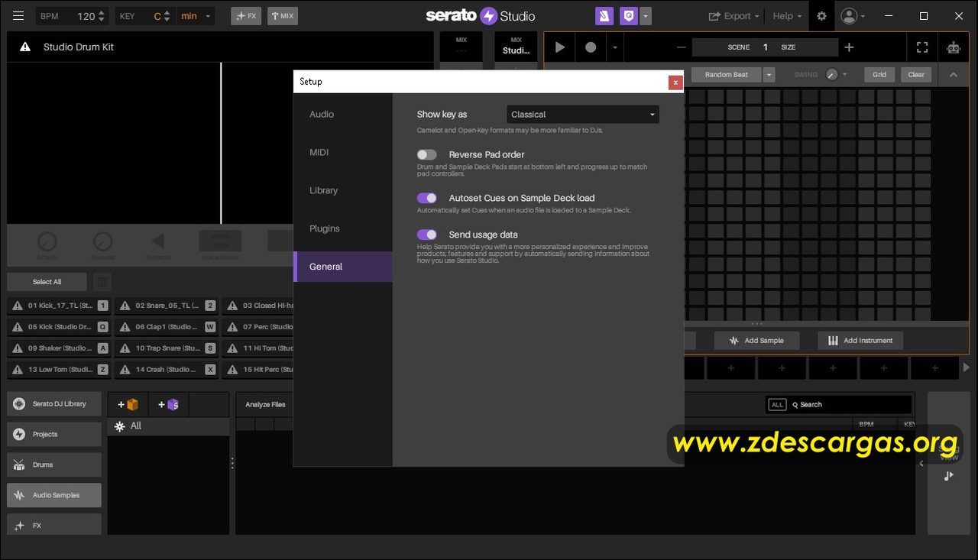The height and width of the screenshot is (560, 978).
Task: Adjust the Swing knob
Action: [x=831, y=75]
